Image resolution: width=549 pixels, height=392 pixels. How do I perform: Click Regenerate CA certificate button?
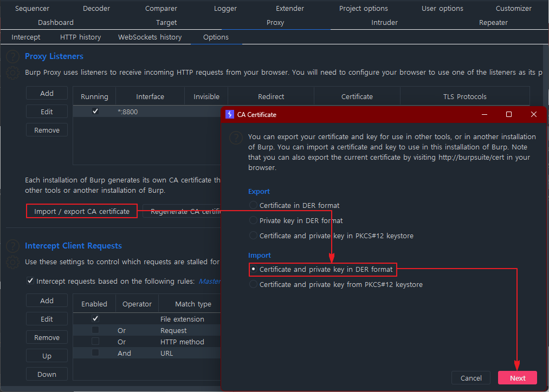click(x=182, y=211)
